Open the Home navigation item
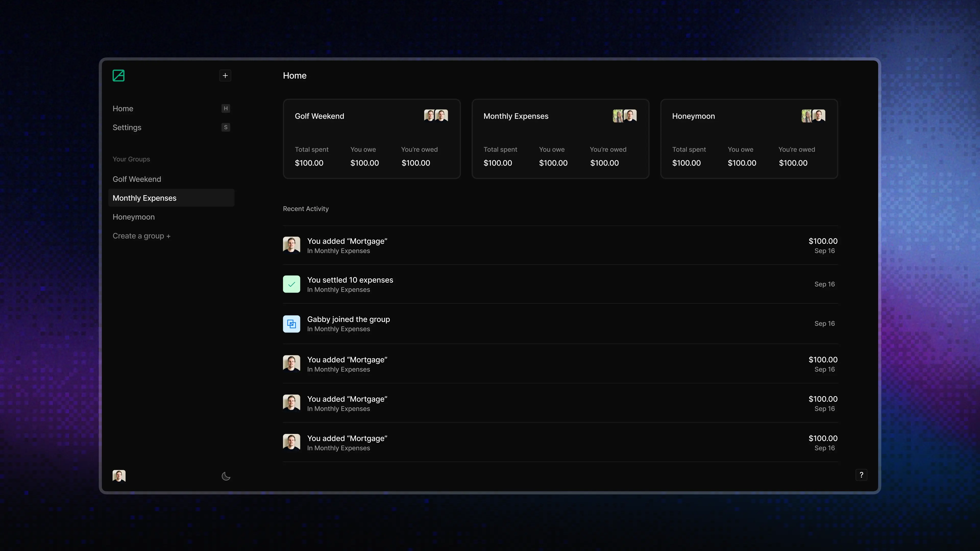Viewport: 980px width, 551px height. click(122, 108)
